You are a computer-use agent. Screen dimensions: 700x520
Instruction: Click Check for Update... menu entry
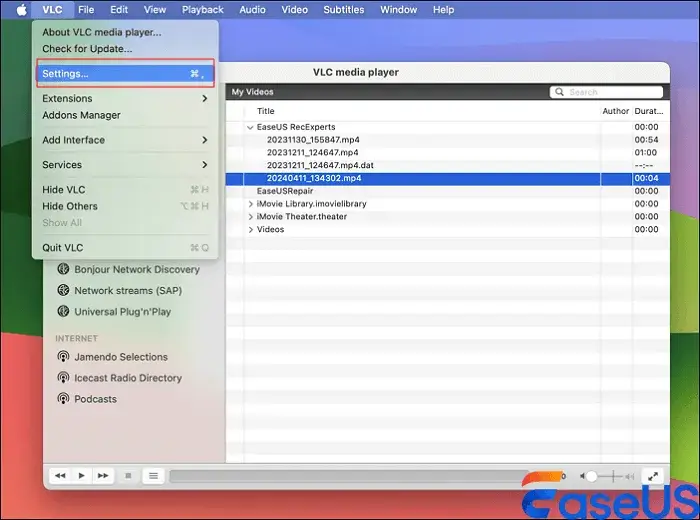coord(87,48)
